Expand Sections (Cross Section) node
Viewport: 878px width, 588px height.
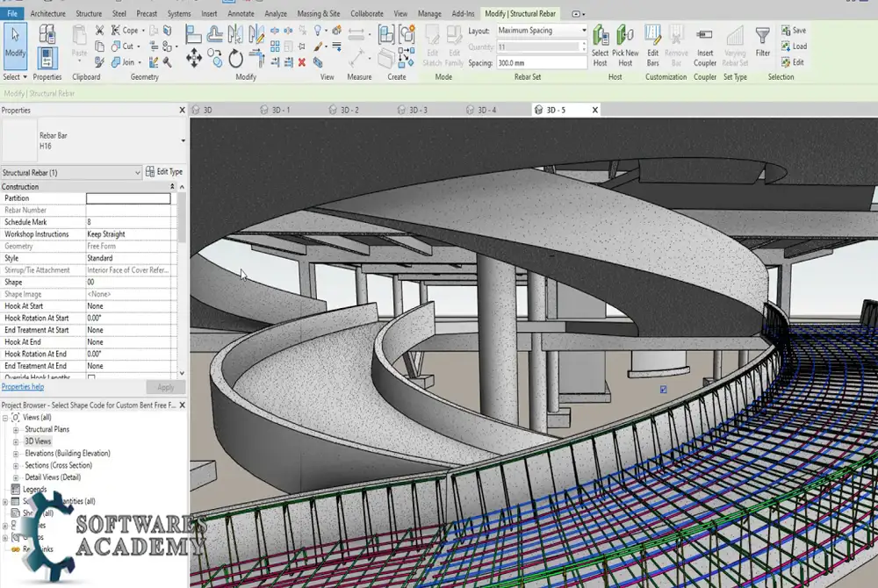16,465
